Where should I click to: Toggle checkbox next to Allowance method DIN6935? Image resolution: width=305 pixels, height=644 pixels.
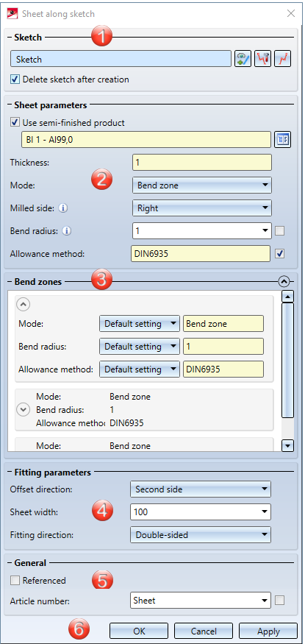280,254
